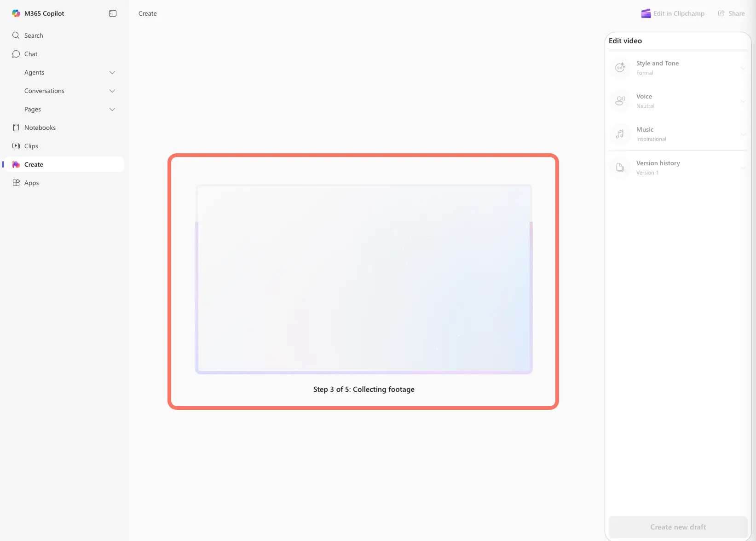This screenshot has width=756, height=541.
Task: Click the video preview loading thumbnail
Action: pos(364,279)
